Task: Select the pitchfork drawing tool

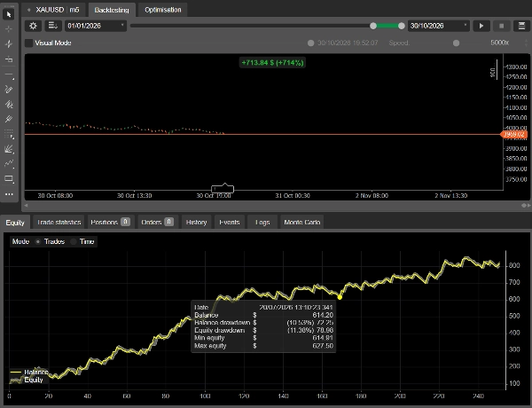Action: 9,119
